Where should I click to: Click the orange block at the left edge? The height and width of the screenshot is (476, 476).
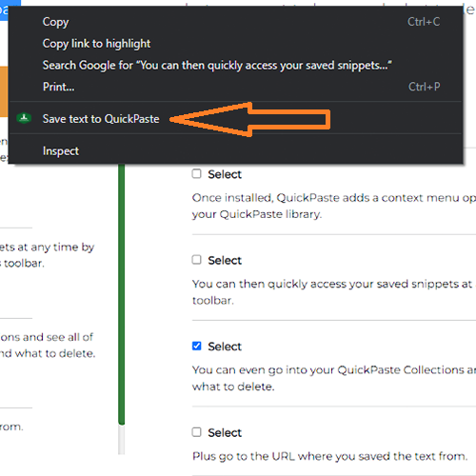4,91
